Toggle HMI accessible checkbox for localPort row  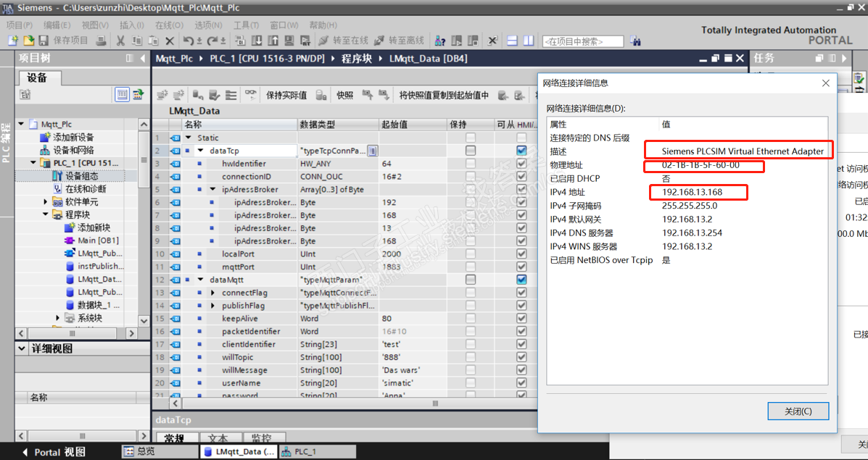click(x=521, y=254)
